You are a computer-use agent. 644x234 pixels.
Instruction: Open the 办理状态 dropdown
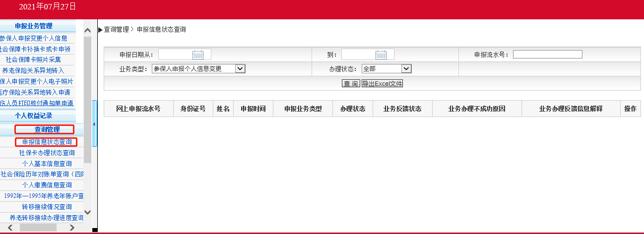coord(406,69)
